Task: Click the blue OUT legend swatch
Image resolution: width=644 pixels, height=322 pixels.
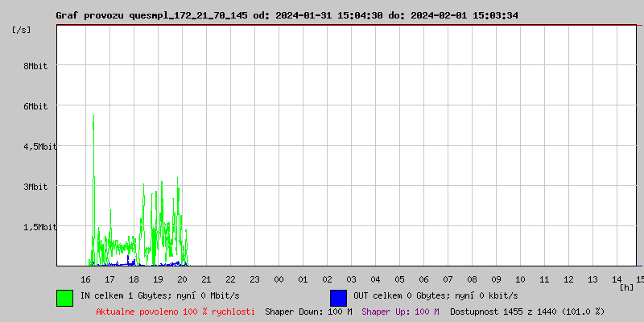Action: point(338,297)
